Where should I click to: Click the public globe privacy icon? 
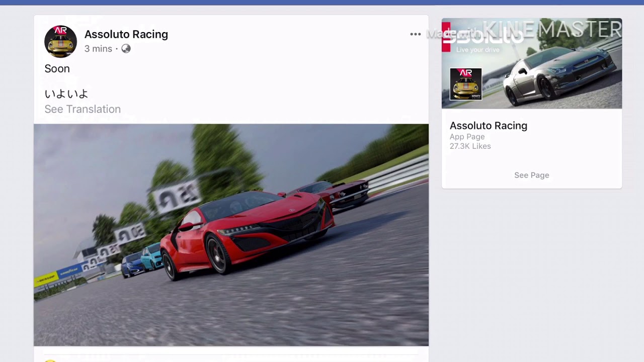[126, 49]
